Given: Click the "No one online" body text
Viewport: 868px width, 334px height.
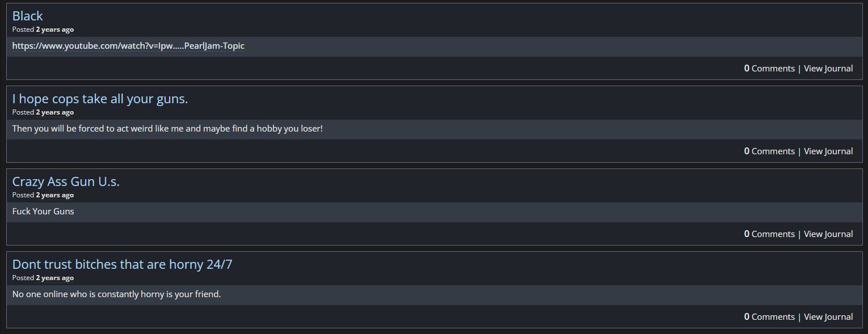Looking at the screenshot, I should click(116, 294).
